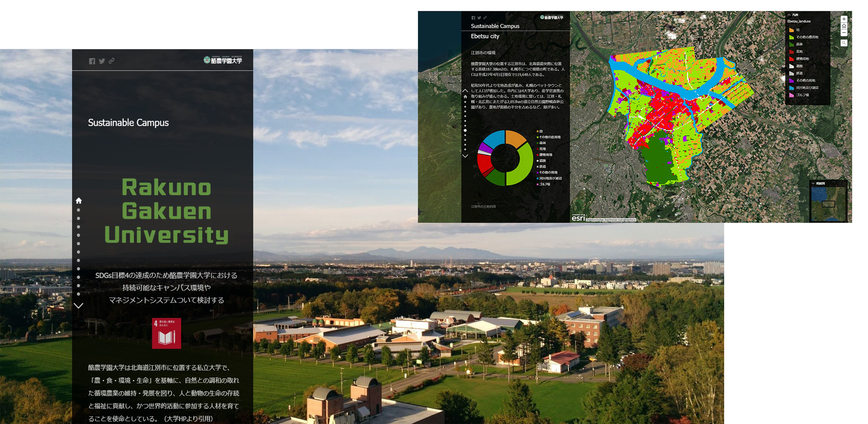The image size is (868, 424).
Task: Go to home in cover page section navigator
Action: tap(79, 201)
